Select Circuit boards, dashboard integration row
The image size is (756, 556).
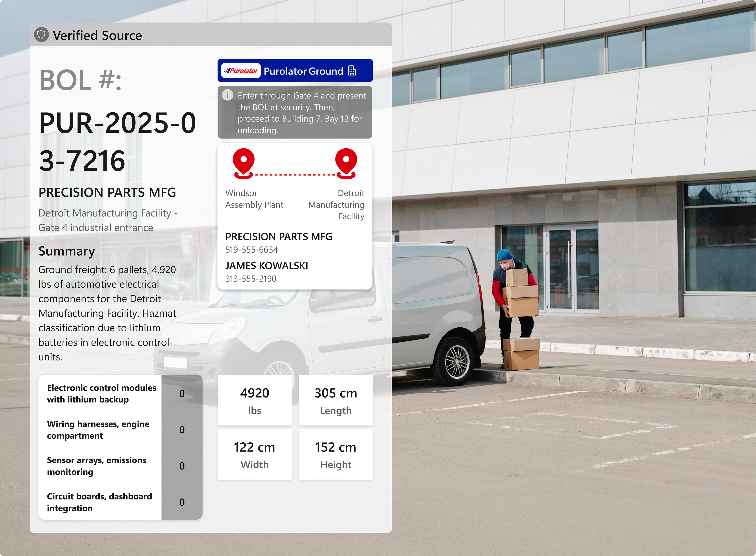tap(99, 502)
